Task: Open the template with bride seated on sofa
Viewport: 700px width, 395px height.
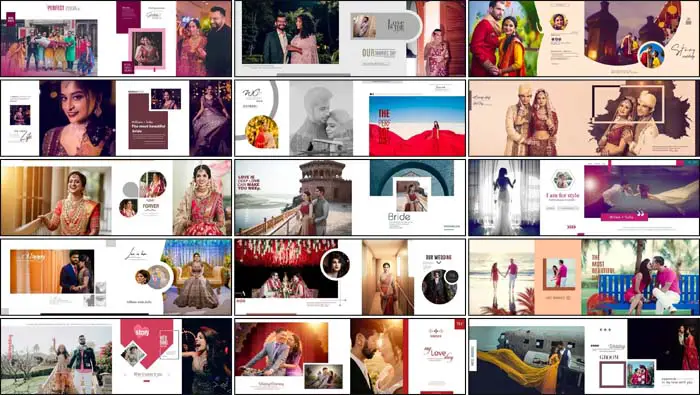Action: pos(116,277)
